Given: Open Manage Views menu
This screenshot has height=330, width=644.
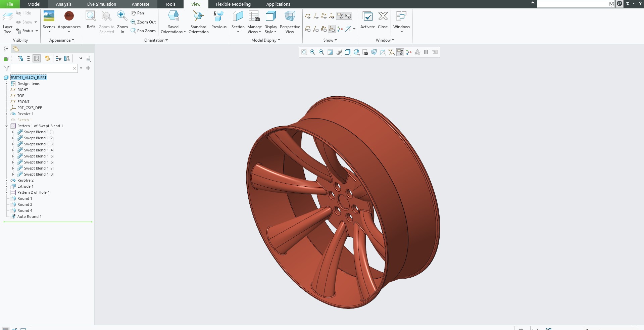Looking at the screenshot, I should 254,22.
